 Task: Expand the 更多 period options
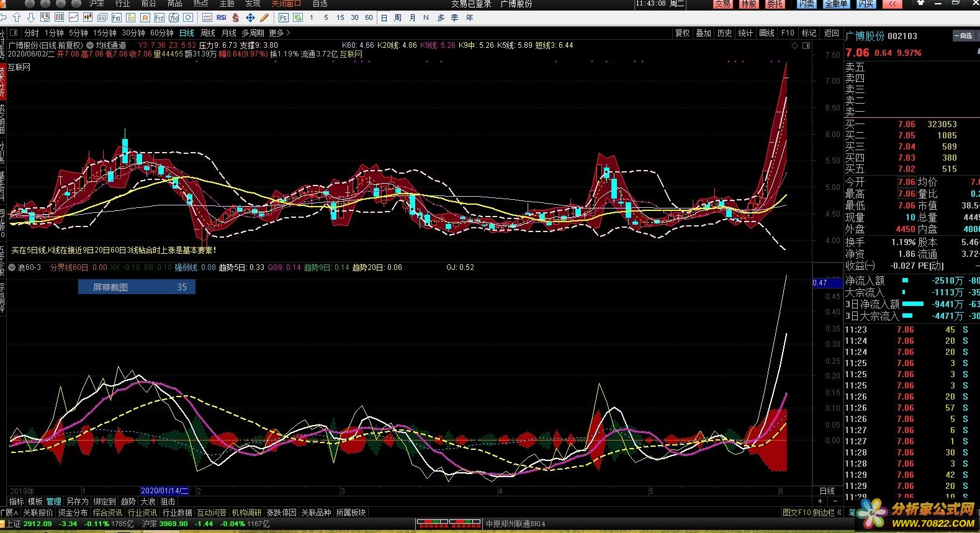pos(279,33)
